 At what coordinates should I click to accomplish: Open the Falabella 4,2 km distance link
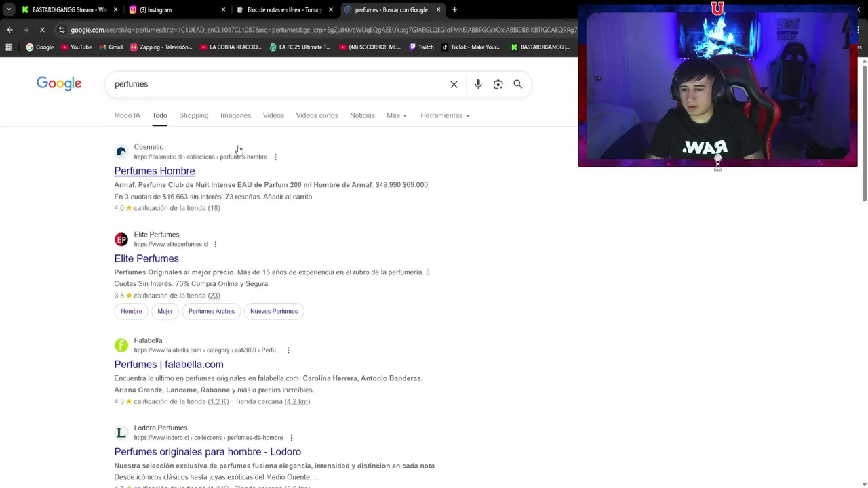(297, 401)
